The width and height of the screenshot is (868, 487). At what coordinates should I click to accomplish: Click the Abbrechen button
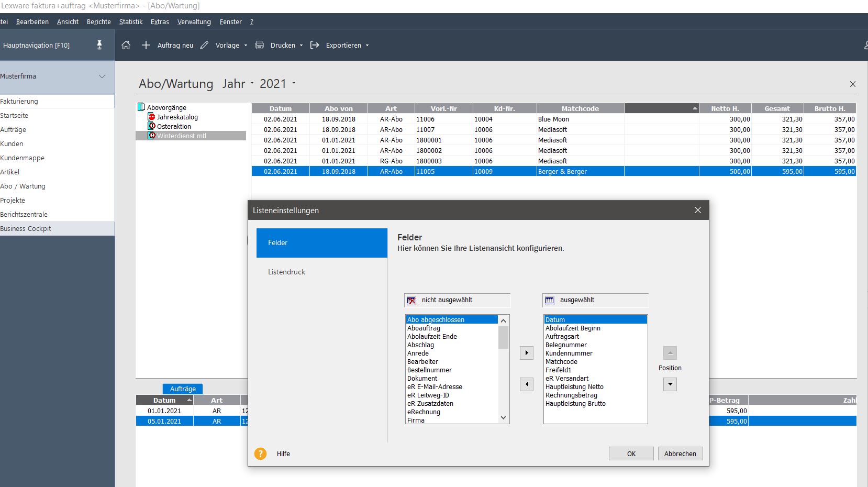tap(680, 453)
